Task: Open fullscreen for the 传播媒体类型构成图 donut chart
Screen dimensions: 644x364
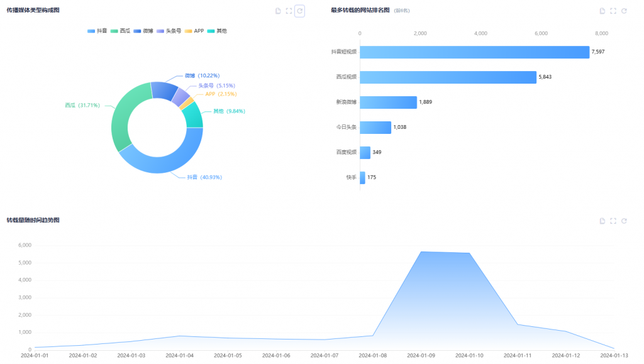Action: point(289,11)
